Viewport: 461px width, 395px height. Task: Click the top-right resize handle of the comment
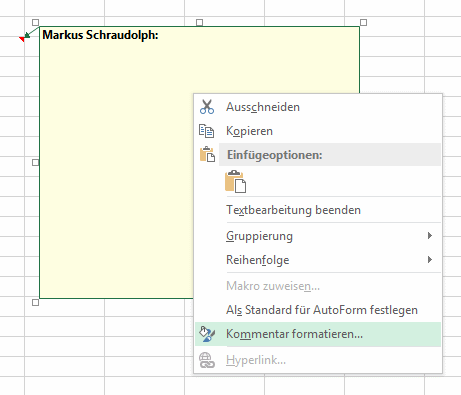pos(363,22)
